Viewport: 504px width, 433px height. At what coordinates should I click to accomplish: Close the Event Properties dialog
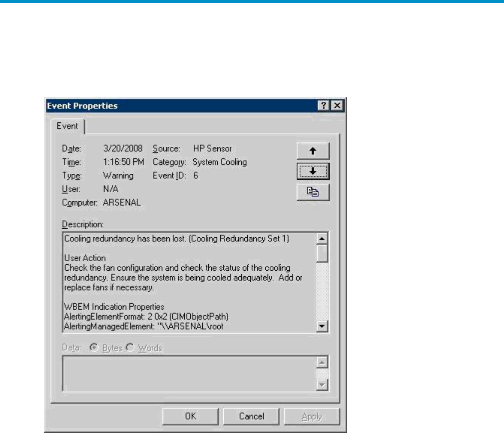[x=337, y=105]
